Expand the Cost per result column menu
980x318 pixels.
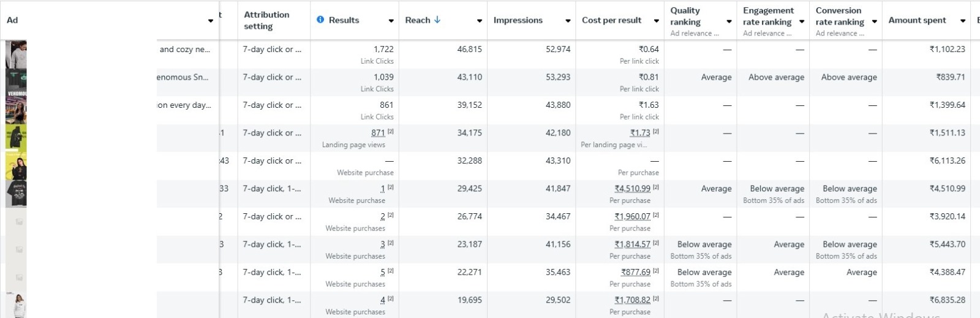click(657, 21)
